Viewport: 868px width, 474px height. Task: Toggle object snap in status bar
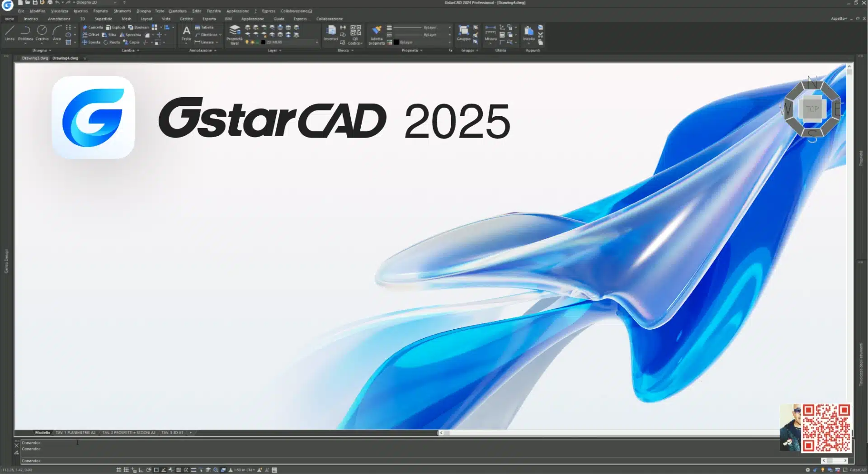click(x=156, y=470)
